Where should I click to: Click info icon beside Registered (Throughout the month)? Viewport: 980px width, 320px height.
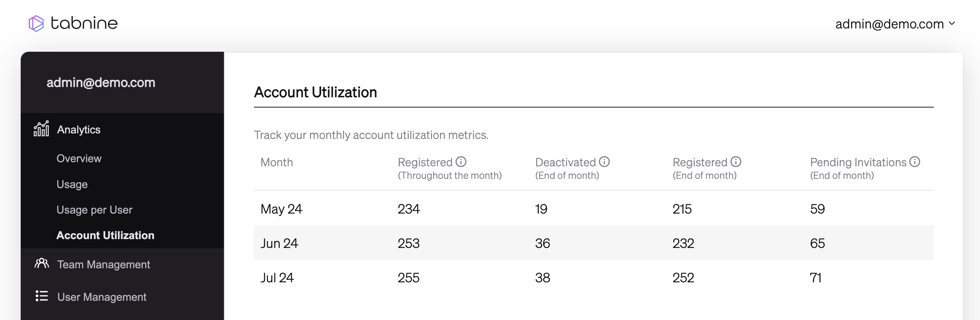tap(461, 162)
